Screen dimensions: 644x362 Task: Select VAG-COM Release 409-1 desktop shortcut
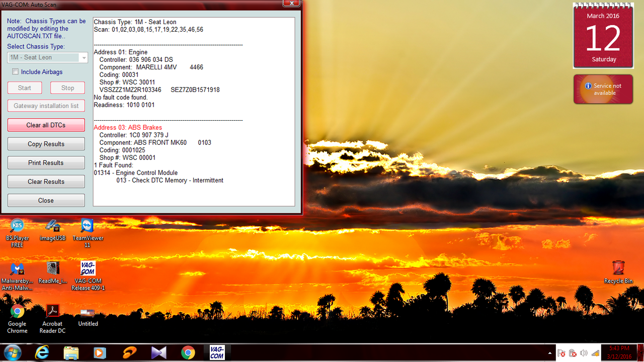(x=88, y=276)
